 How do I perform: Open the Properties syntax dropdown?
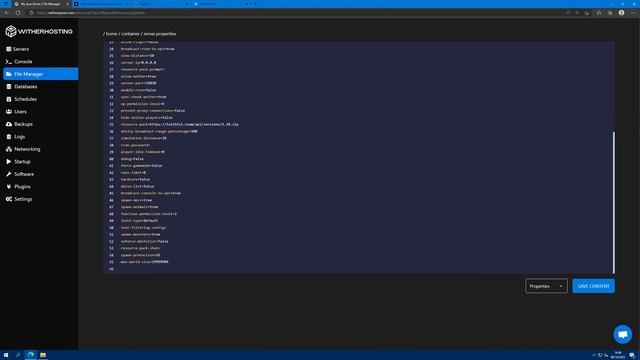pos(546,286)
